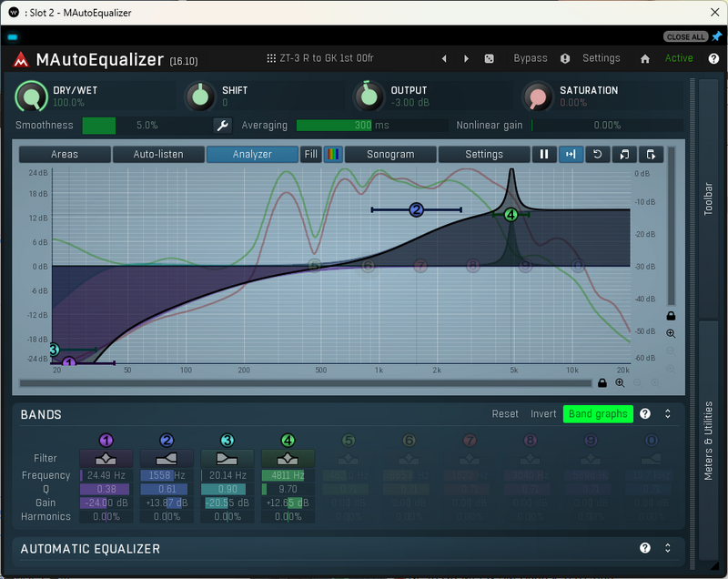Invert the band gains
The width and height of the screenshot is (728, 579).
(543, 413)
